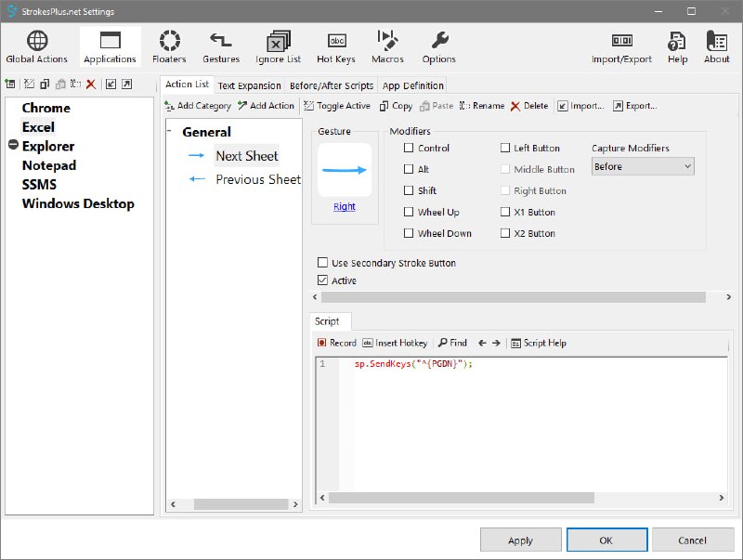This screenshot has height=560, width=743.
Task: Open the Floaters settings
Action: point(169,47)
